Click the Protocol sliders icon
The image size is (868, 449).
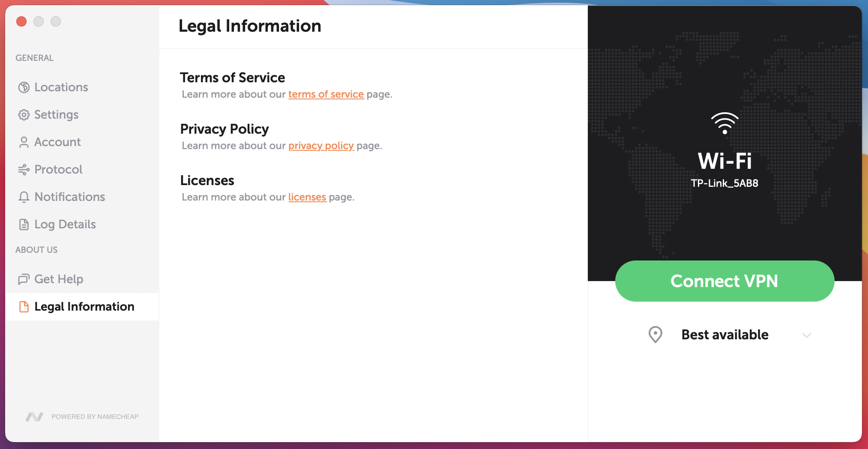24,170
